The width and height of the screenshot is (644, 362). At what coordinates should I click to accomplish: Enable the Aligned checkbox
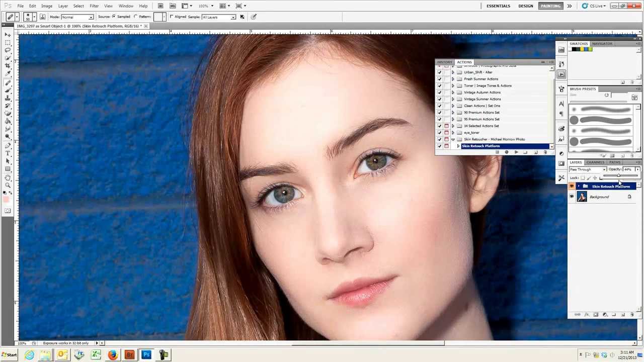coord(172,17)
